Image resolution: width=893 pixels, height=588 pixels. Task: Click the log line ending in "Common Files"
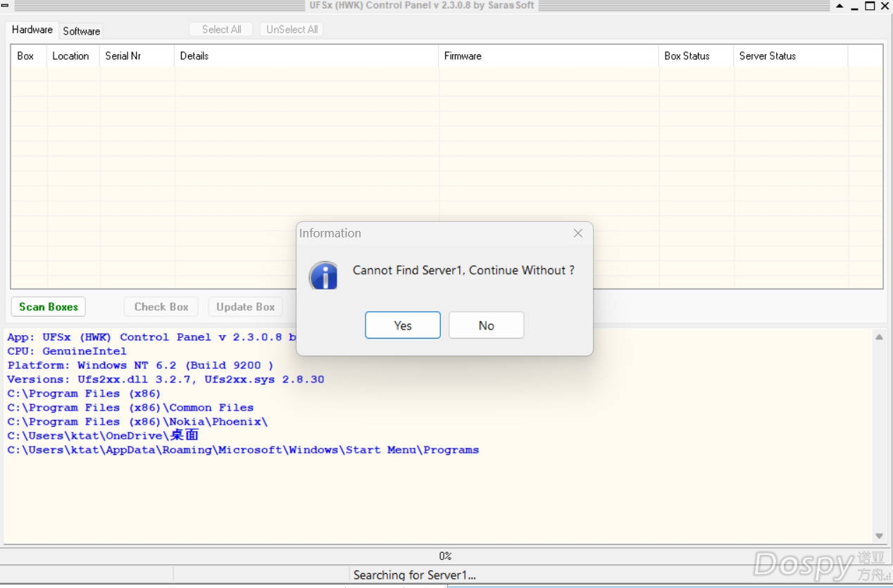[130, 408]
